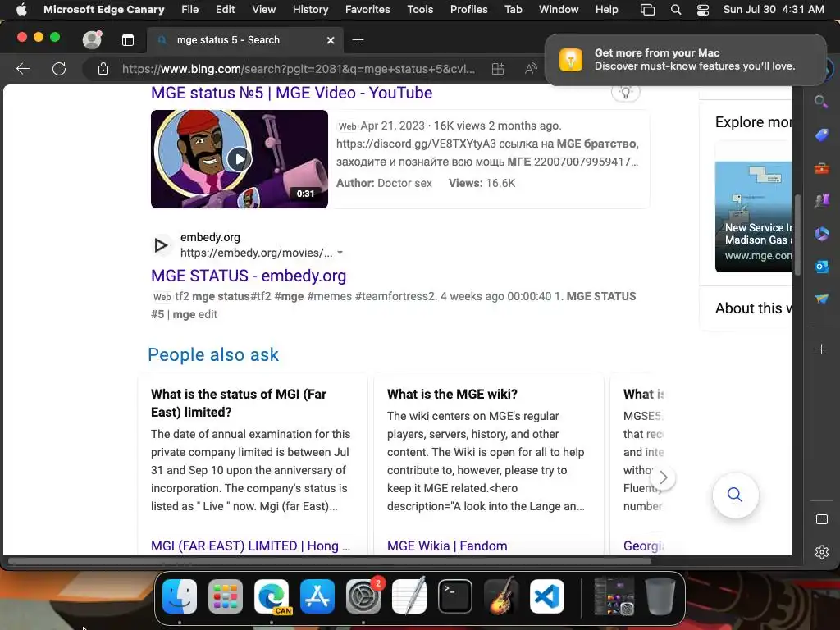840x630 pixels.
Task: Open the tools briefcase icon in sidebar
Action: pos(821,168)
